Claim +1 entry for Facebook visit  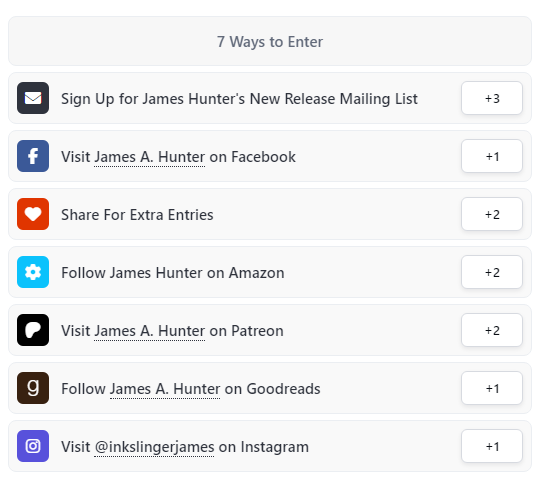492,156
